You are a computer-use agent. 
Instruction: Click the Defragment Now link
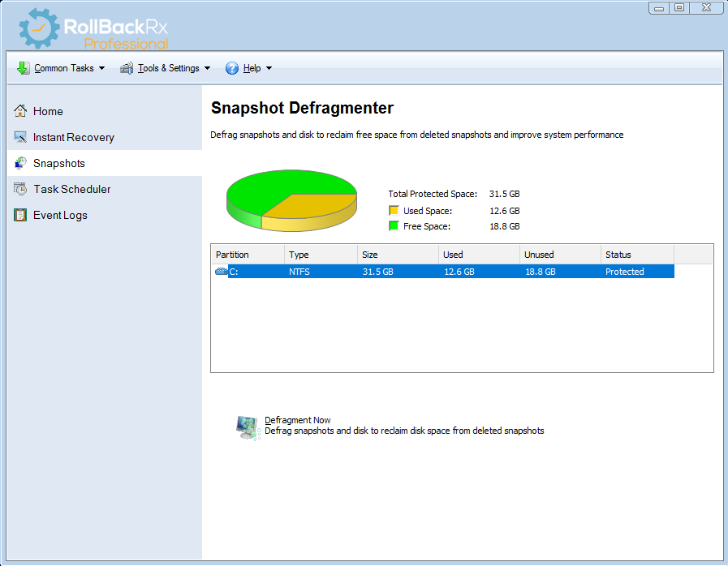[x=298, y=420]
